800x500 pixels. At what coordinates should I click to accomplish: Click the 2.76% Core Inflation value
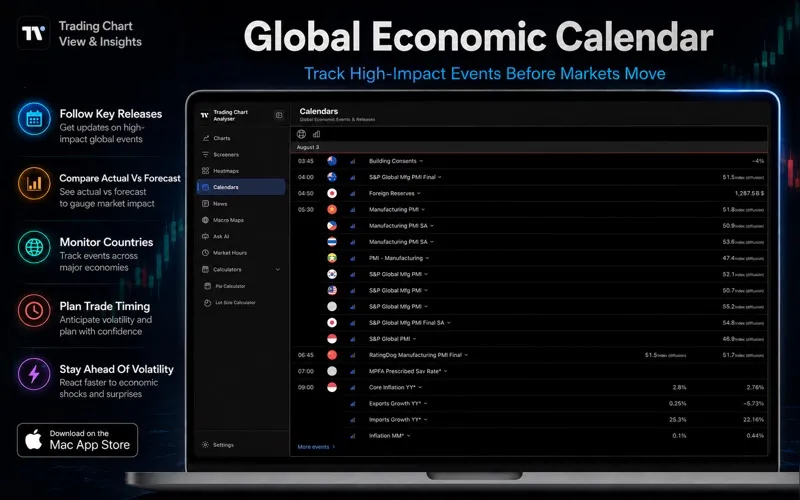point(755,387)
